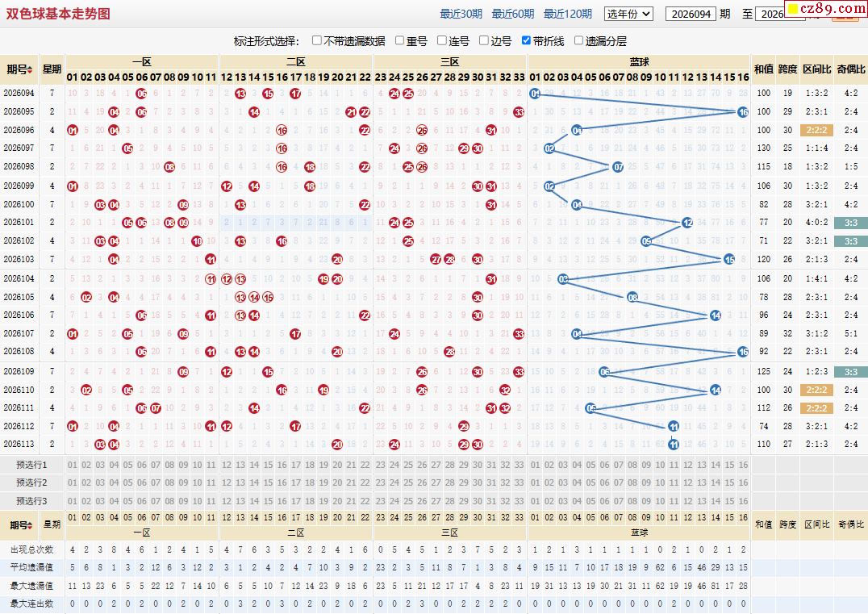This screenshot has height=614, width=868.
Task: Show 最近120期 results
Action: (x=567, y=14)
